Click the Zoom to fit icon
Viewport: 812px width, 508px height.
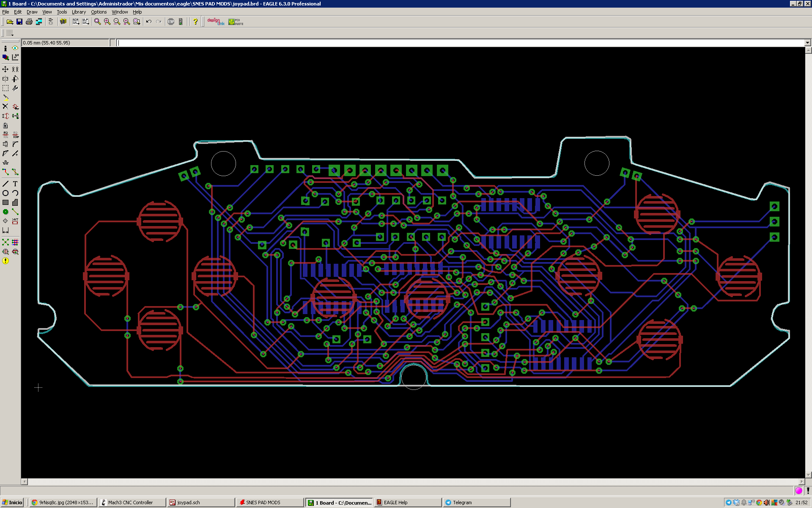coord(98,22)
